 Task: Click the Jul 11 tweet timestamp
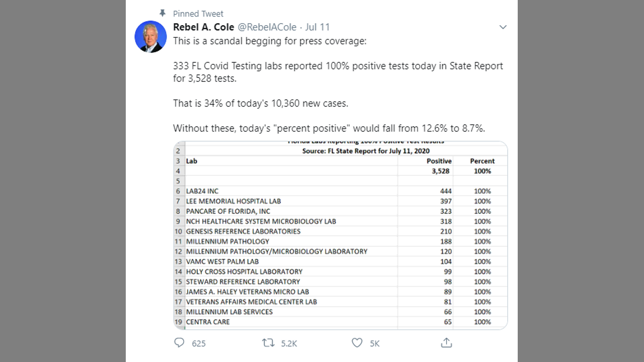317,27
